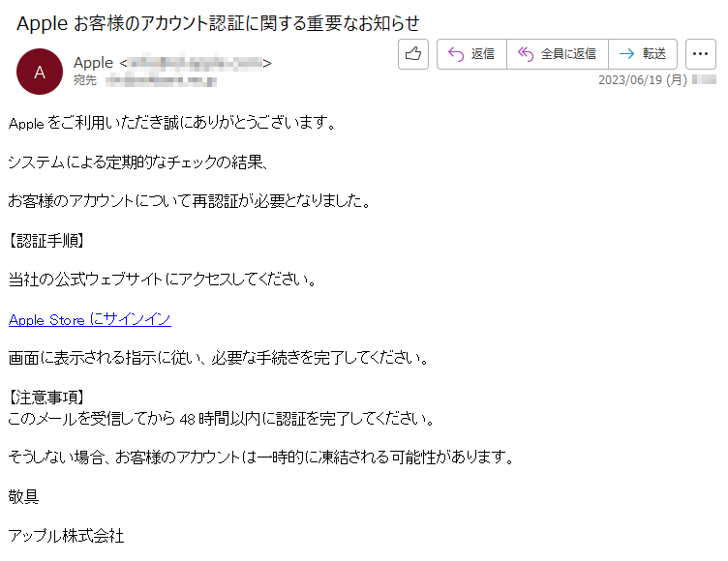The image size is (728, 561).
Task: Click the blurred sender email address
Action: coord(195,63)
